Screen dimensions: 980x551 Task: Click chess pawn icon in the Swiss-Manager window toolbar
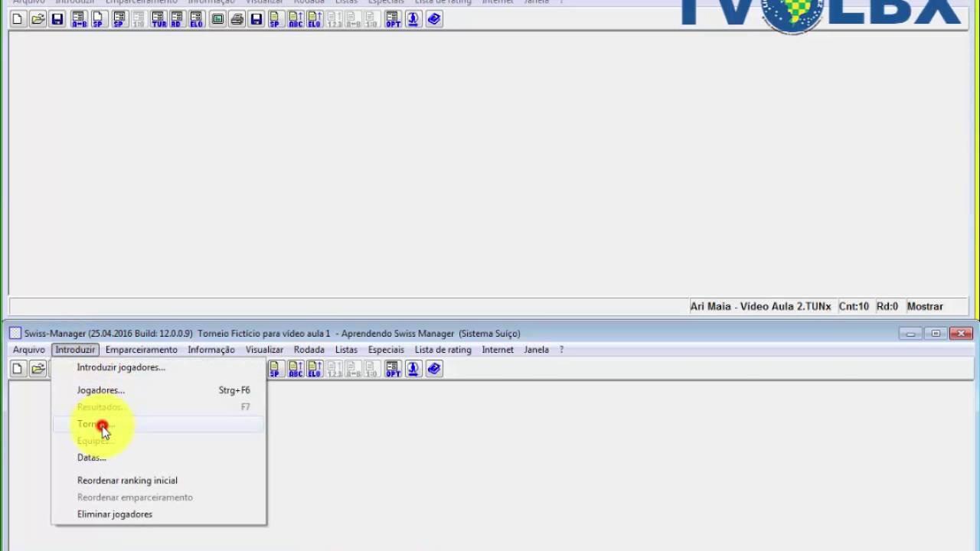click(413, 369)
